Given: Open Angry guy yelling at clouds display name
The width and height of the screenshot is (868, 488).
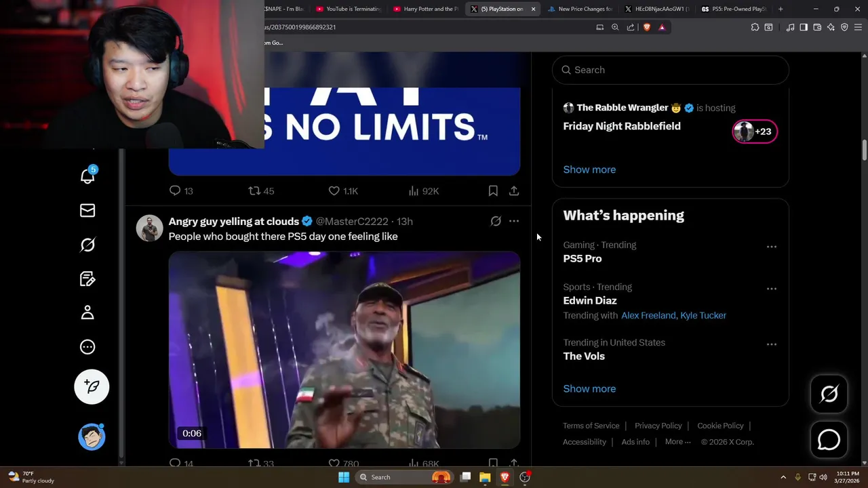Looking at the screenshot, I should click(234, 222).
